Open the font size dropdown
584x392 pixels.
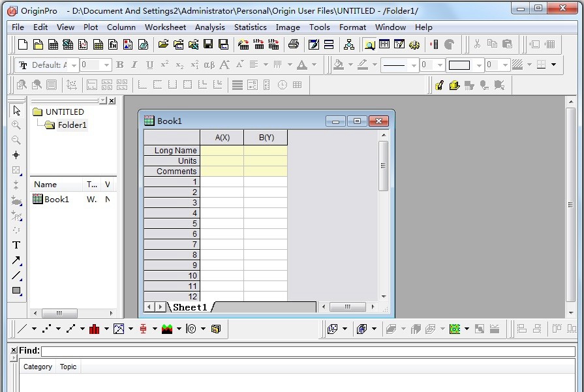106,65
